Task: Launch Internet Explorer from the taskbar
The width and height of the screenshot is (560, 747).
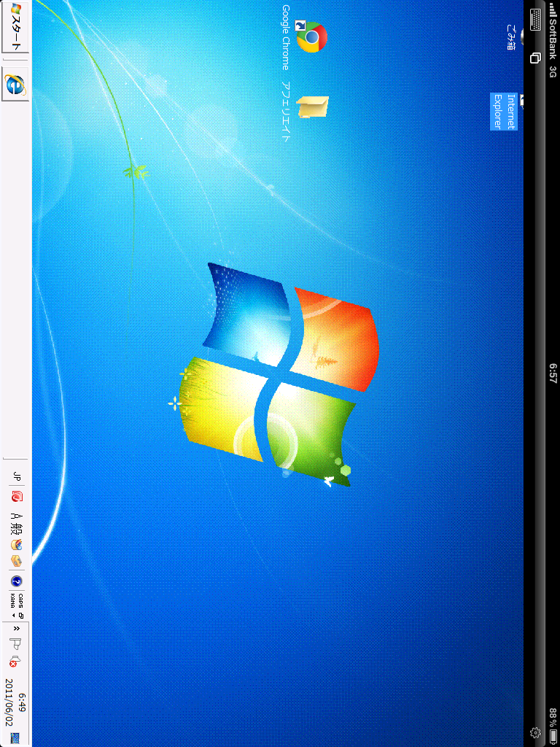Action: pyautogui.click(x=16, y=85)
